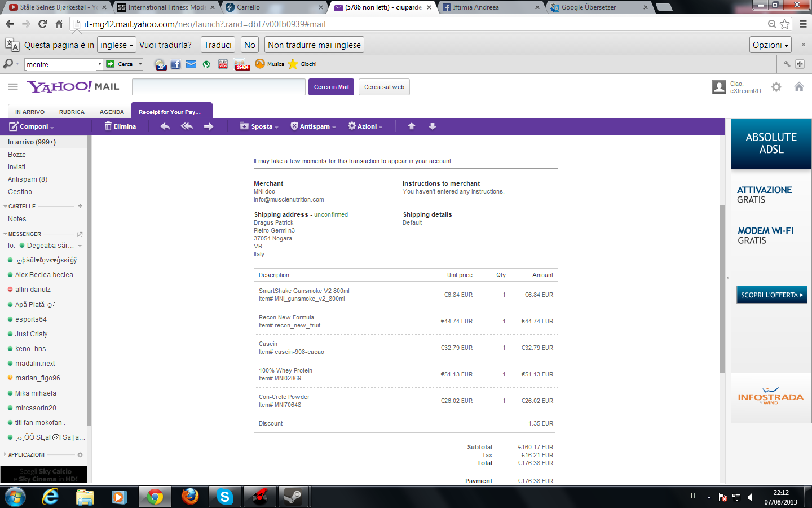
Task: Go to next message down arrow
Action: coord(433,126)
